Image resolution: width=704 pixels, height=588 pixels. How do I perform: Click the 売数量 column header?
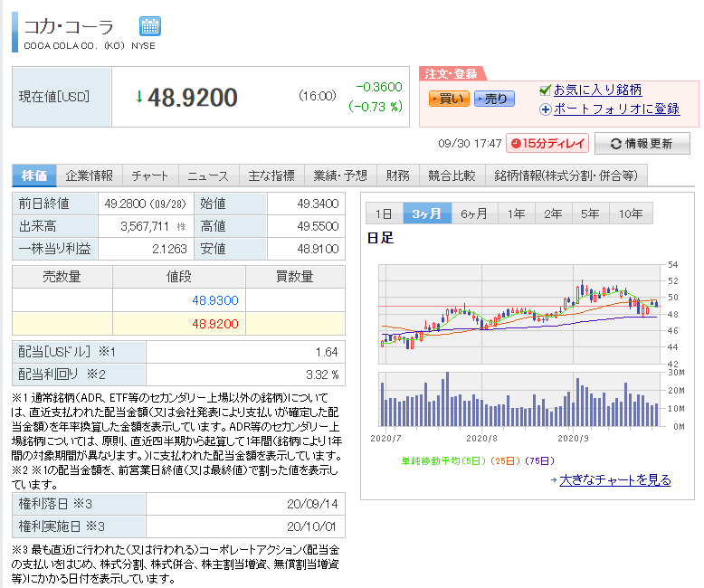[62, 277]
